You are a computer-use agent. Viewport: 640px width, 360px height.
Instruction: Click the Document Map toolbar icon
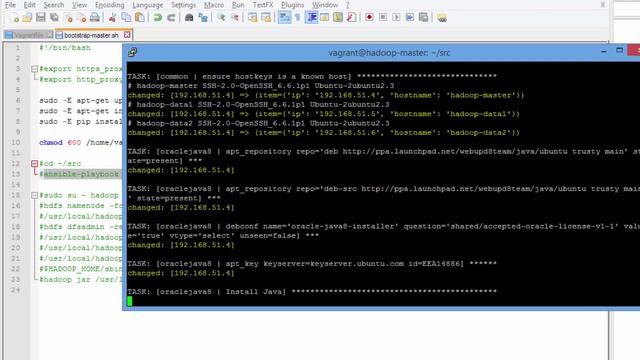[x=338, y=18]
